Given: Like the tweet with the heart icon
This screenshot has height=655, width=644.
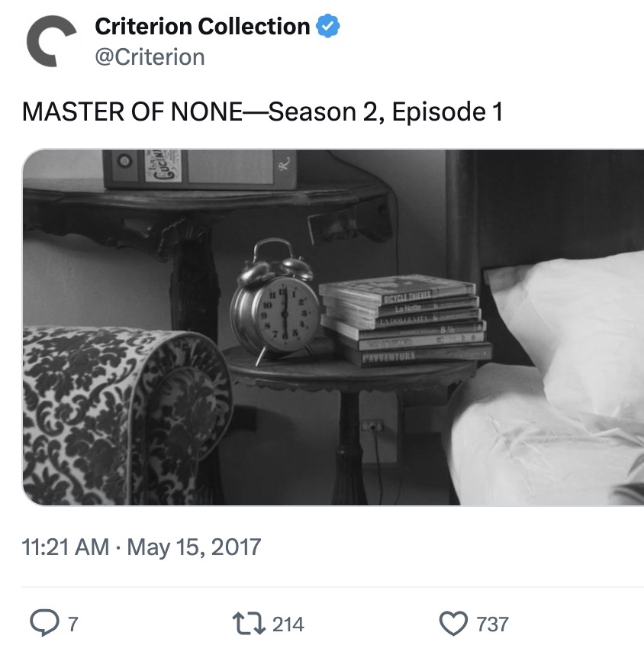Looking at the screenshot, I should coord(453,624).
